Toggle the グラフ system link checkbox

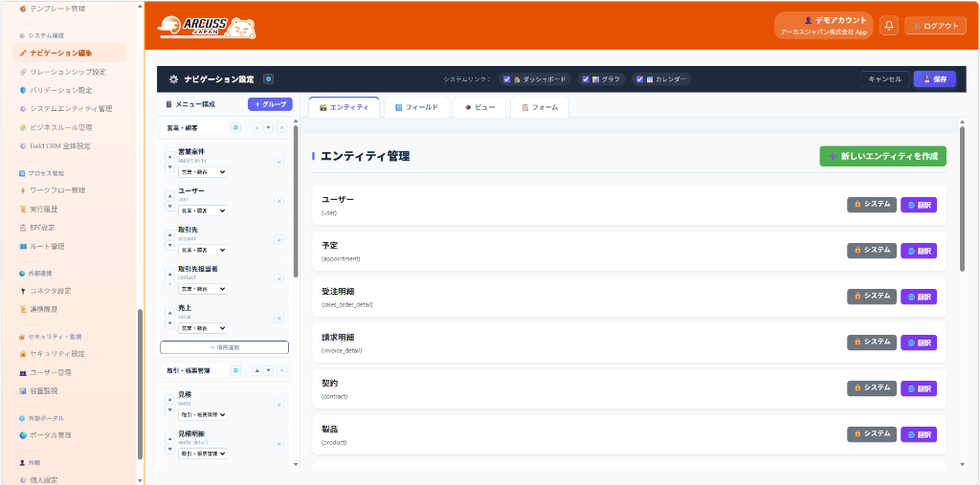(586, 79)
